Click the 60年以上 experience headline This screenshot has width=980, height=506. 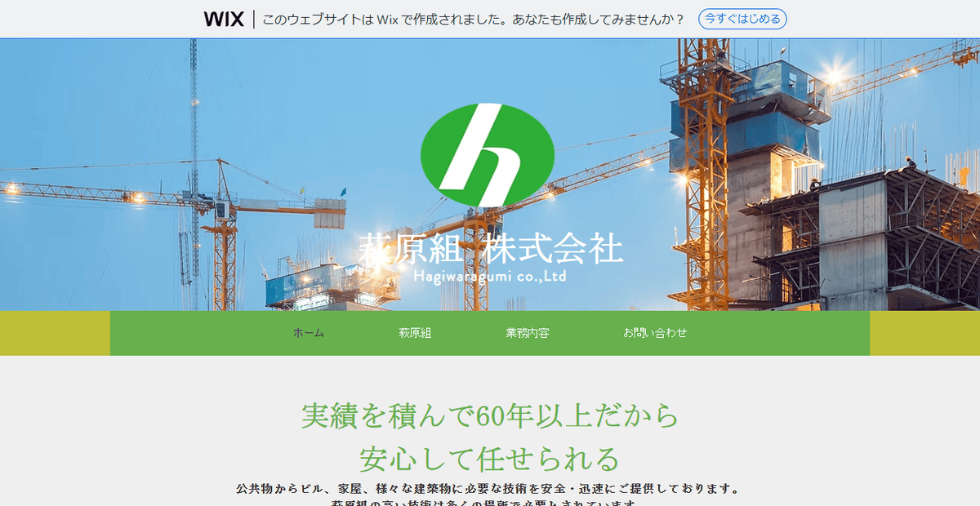click(x=490, y=417)
